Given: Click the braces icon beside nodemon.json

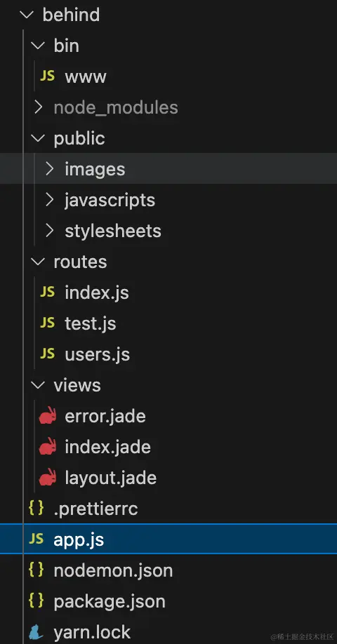Looking at the screenshot, I should pyautogui.click(x=37, y=570).
